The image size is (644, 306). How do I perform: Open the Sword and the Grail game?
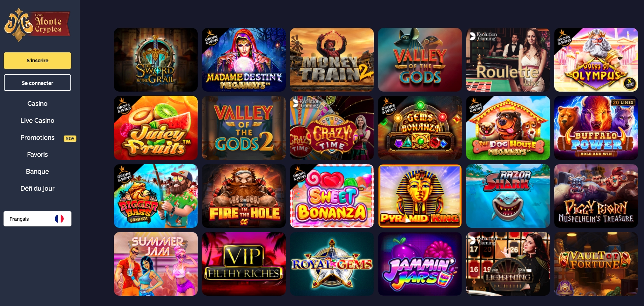(156, 60)
